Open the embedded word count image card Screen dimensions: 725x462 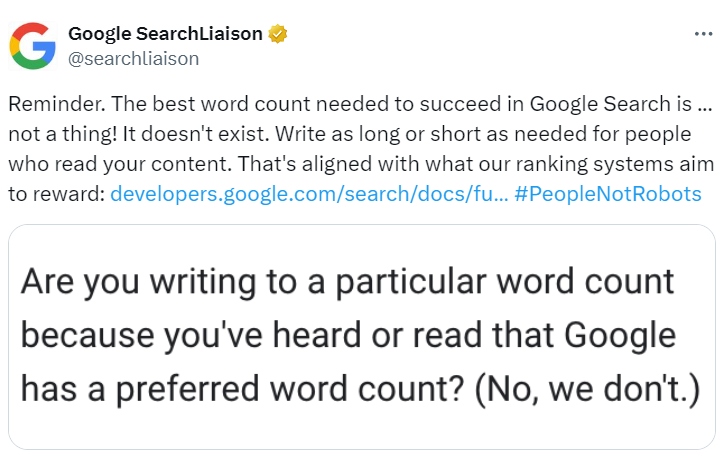[x=362, y=337]
